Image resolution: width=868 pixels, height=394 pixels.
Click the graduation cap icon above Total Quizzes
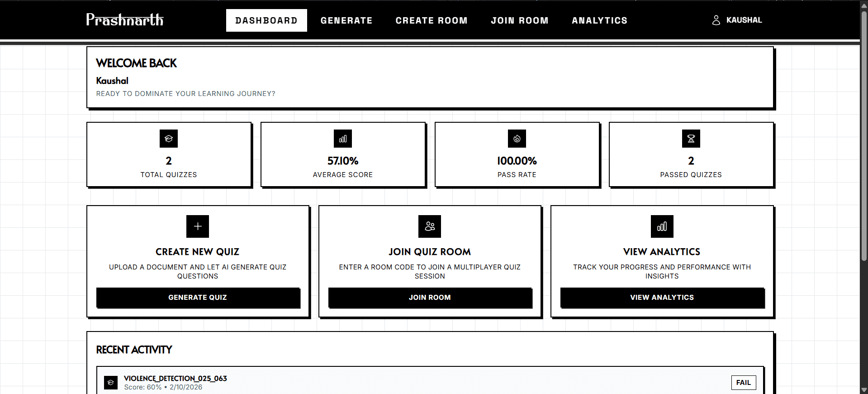click(169, 139)
